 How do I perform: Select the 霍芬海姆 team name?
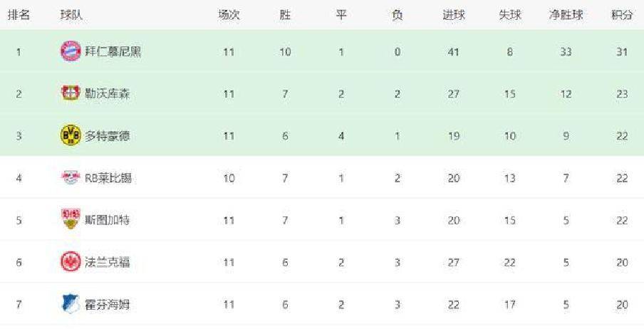tap(108, 304)
